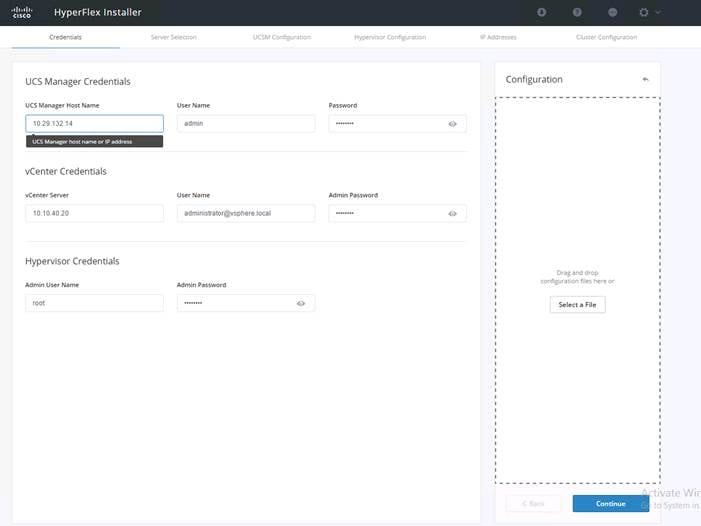Jump to the Cluster Configuration step
Viewport: 701px width, 526px height.
(606, 37)
